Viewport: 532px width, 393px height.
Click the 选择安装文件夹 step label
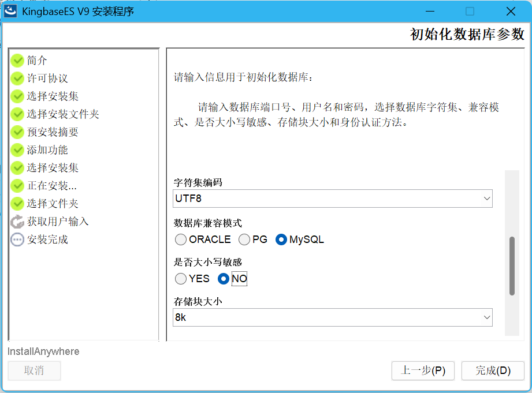(x=63, y=114)
